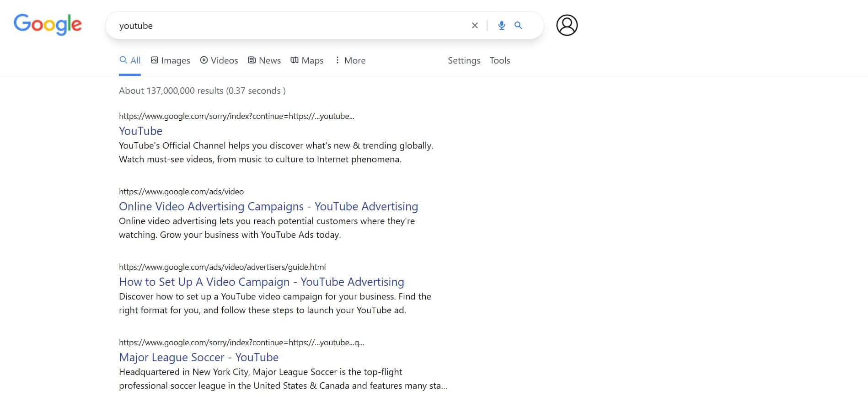Click the Online video advertising lets you snippet
Image resolution: width=868 pixels, height=407 pixels.
pyautogui.click(x=267, y=228)
